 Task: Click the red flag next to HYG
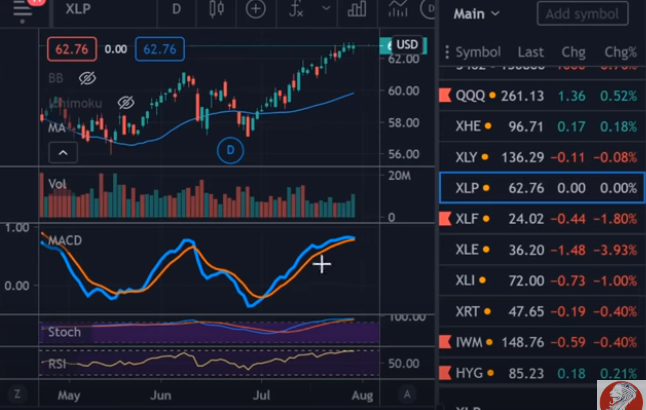click(x=445, y=373)
